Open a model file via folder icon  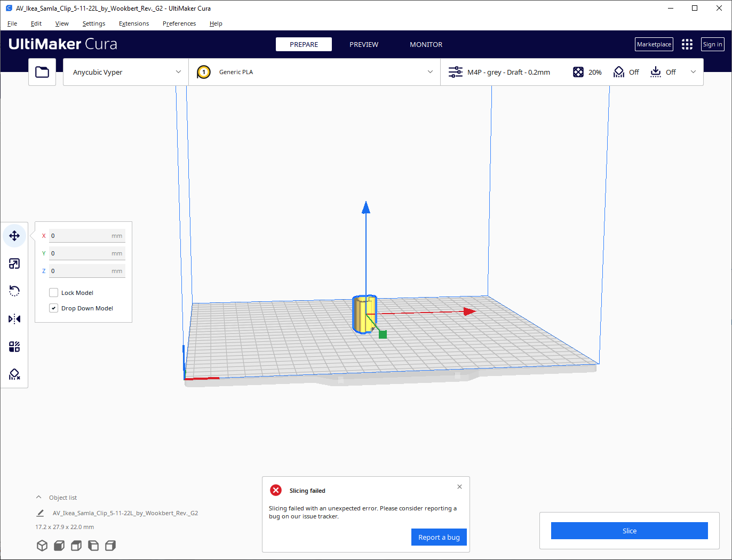(x=42, y=71)
